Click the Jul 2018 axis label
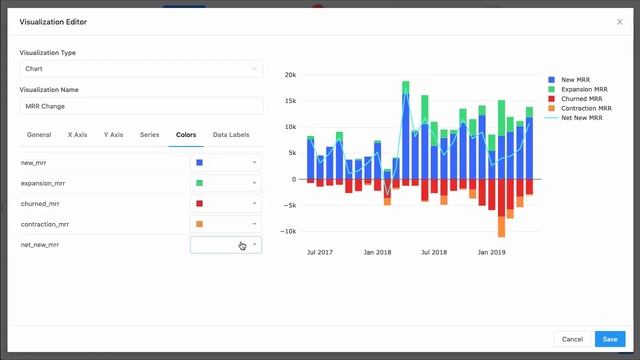Screen dimensions: 640x360 point(434,252)
